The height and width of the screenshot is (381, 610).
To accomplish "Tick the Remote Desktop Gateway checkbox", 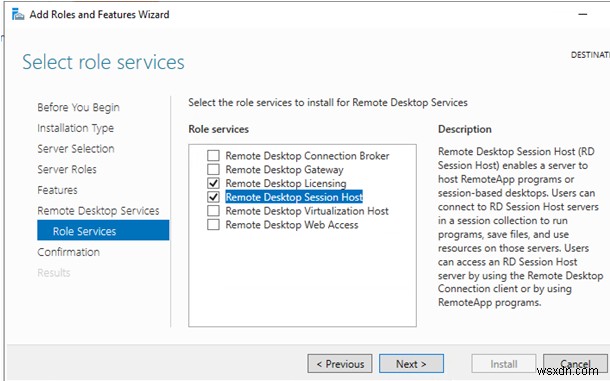I will pos(213,169).
